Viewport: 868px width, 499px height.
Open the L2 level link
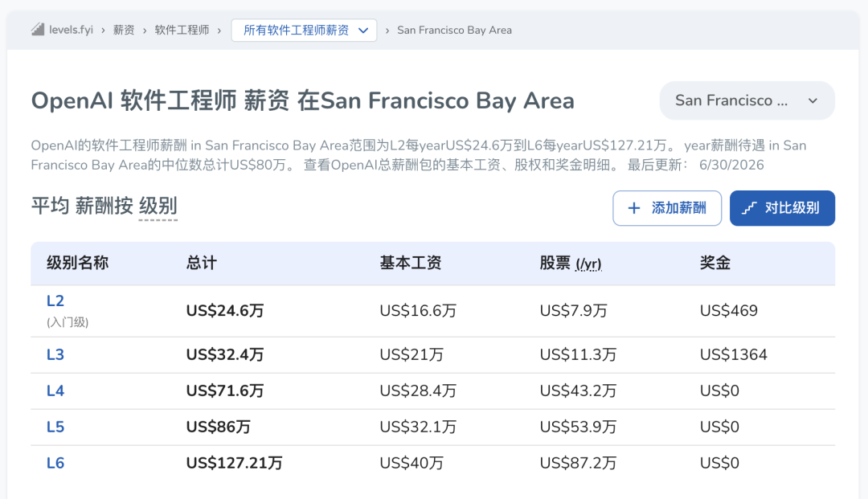(x=55, y=301)
